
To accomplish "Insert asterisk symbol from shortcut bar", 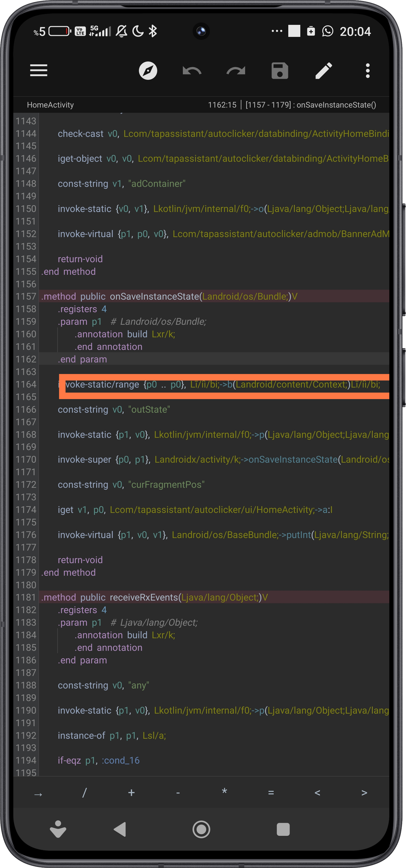I will coord(224,792).
